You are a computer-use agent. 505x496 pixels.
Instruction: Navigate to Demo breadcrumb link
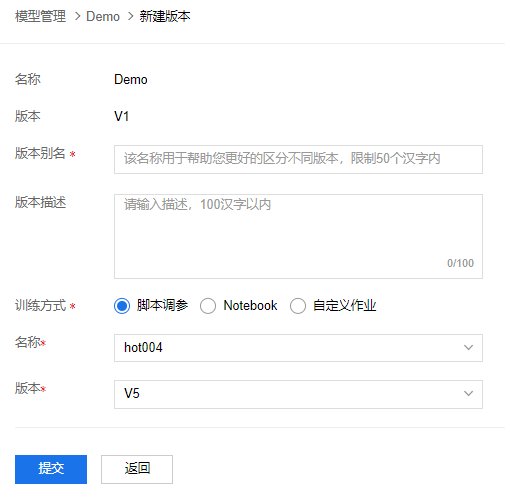[x=103, y=16]
